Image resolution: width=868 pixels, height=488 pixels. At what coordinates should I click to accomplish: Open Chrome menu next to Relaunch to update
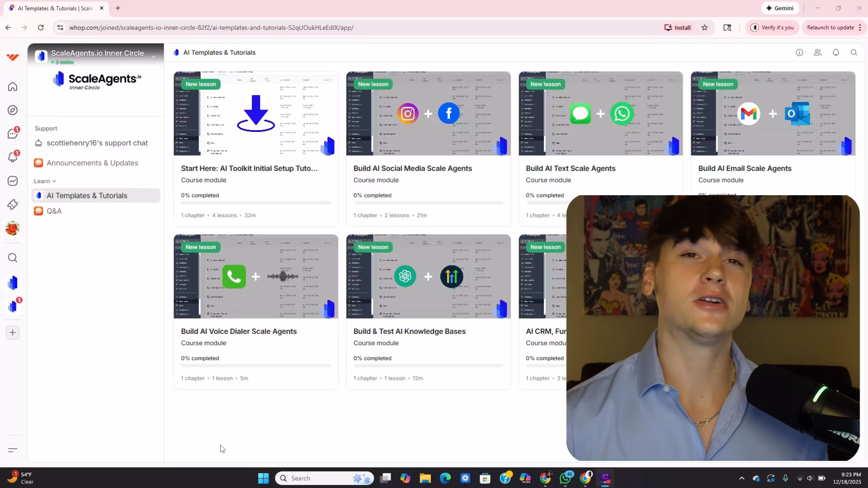coord(859,28)
